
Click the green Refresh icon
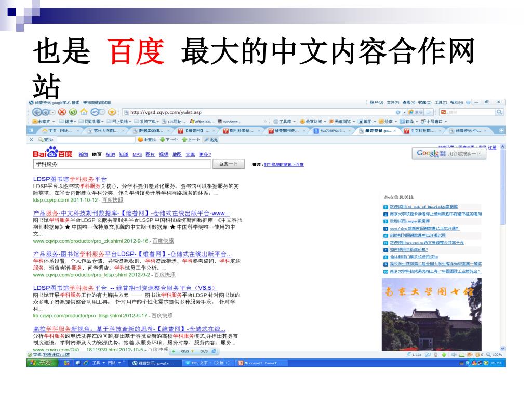[73, 112]
